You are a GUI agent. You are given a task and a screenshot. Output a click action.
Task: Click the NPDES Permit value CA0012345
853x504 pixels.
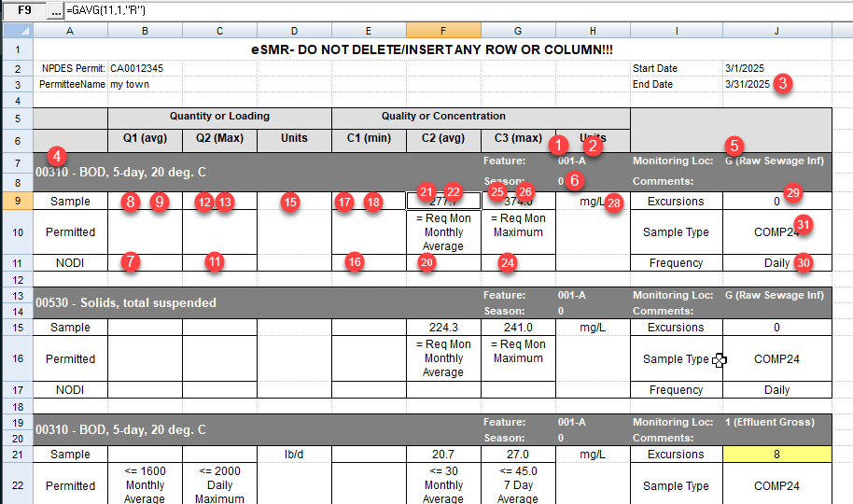pyautogui.click(x=142, y=68)
